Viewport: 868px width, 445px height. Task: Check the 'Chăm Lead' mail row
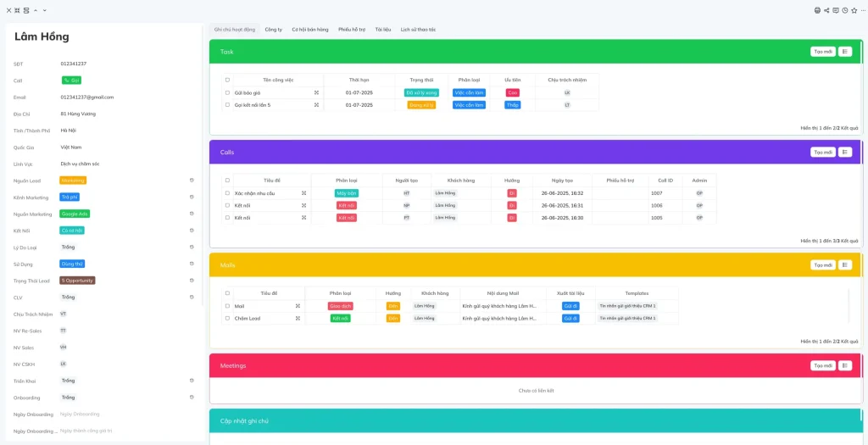(x=227, y=319)
